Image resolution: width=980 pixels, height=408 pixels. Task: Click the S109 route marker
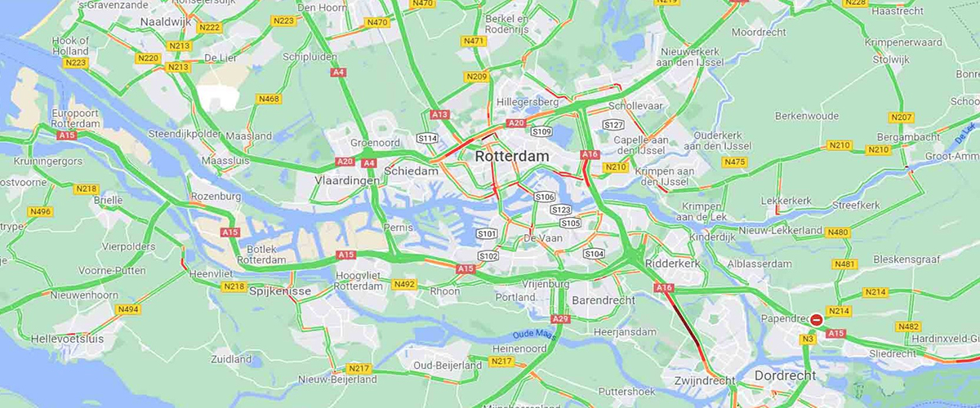coord(541,131)
